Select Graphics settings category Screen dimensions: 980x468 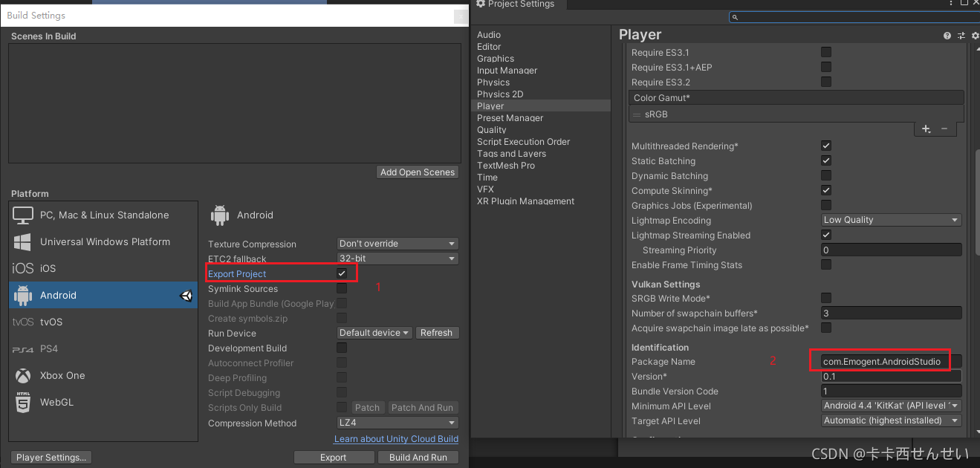click(x=542, y=59)
